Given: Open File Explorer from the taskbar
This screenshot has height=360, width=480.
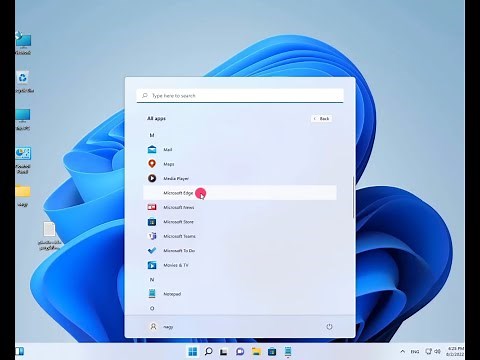Looking at the screenshot, I should point(256,351).
